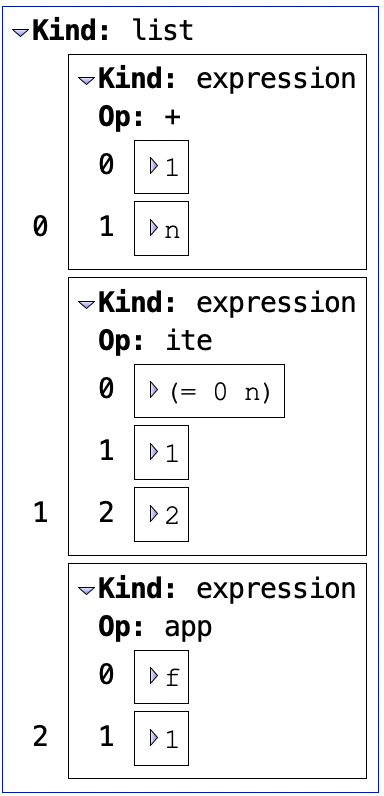Click list index 1 label
Screen dimensions: 384x796
40,513
